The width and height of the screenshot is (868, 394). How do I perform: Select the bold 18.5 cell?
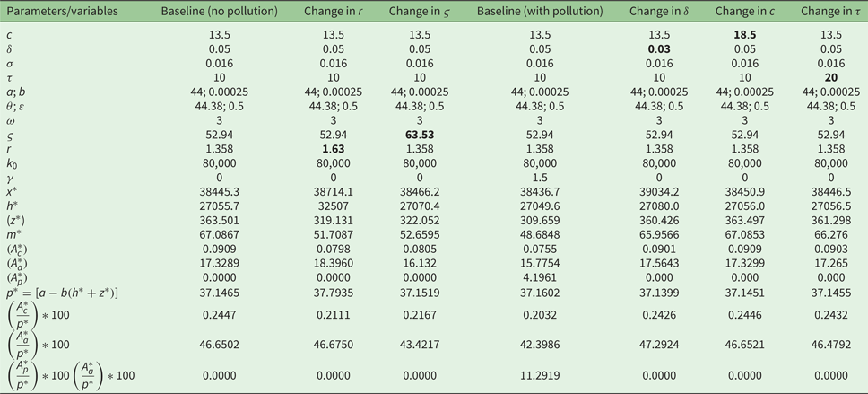tap(742, 34)
